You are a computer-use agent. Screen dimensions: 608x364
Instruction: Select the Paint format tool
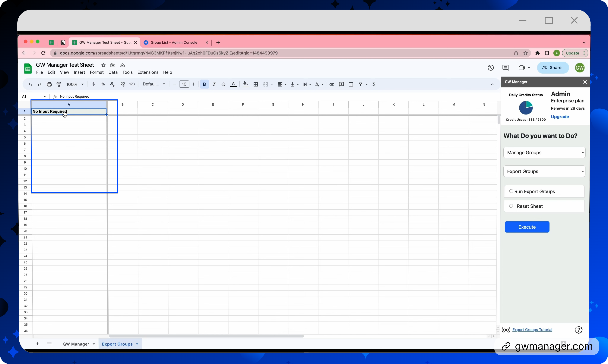(x=59, y=84)
